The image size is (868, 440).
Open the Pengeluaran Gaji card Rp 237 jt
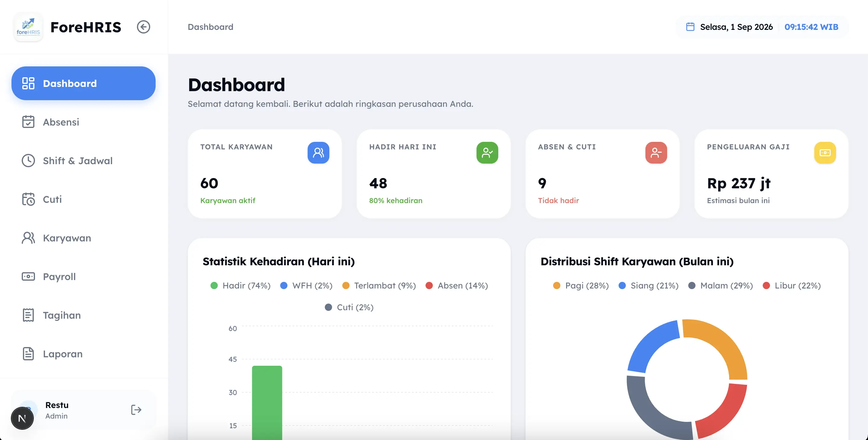(x=771, y=174)
